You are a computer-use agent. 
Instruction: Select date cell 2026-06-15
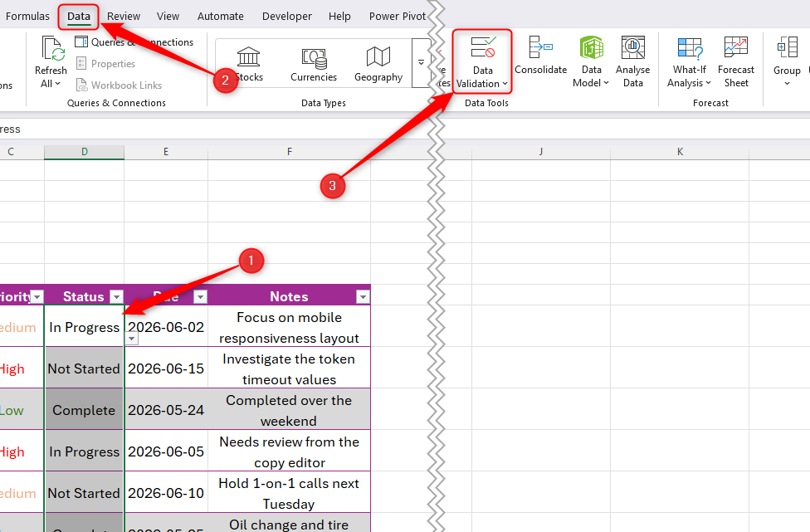[166, 368]
